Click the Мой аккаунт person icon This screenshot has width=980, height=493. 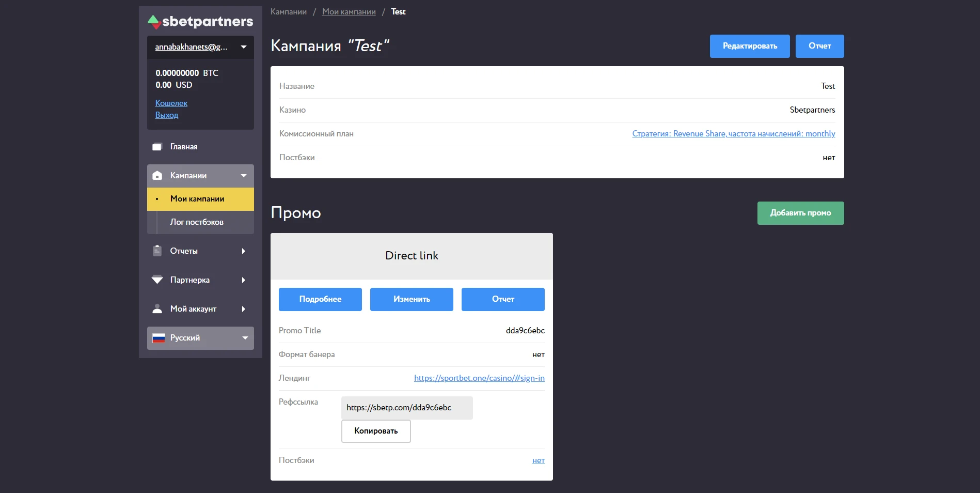point(157,309)
